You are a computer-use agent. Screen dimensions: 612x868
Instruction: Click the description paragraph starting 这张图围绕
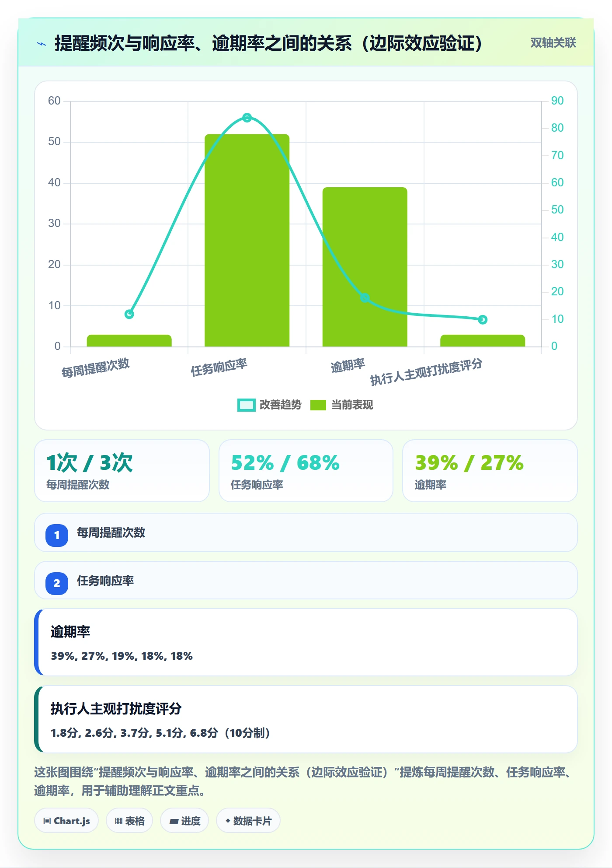point(303,781)
